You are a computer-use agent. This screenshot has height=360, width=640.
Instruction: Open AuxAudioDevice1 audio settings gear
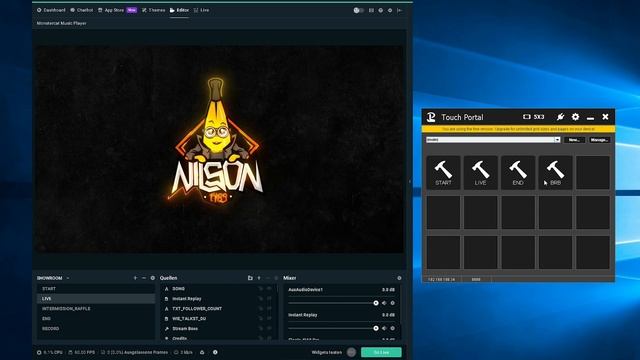393,303
